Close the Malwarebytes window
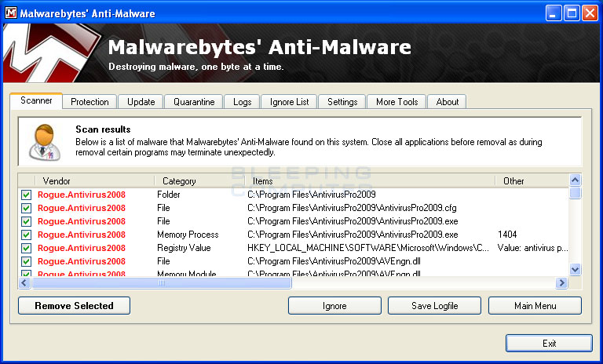 coord(590,13)
